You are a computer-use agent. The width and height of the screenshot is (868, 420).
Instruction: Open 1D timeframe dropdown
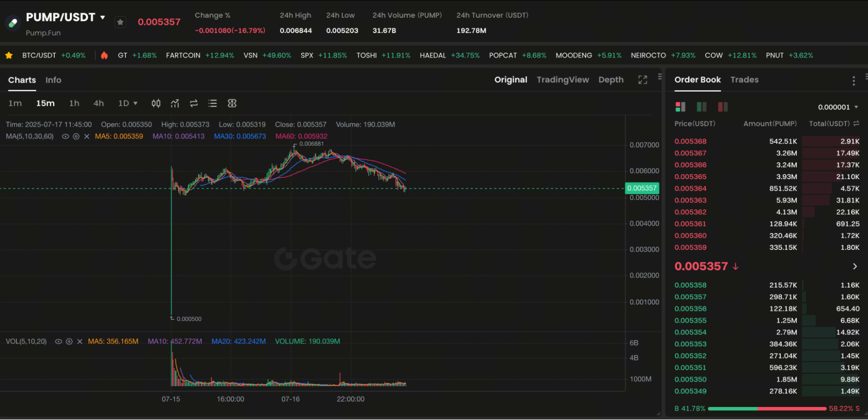coord(128,103)
